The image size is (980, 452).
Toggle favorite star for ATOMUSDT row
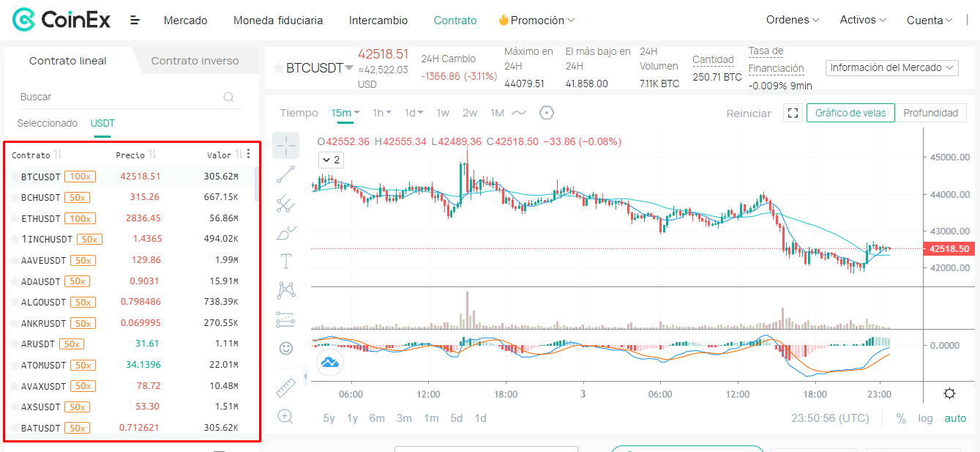pyautogui.click(x=14, y=365)
